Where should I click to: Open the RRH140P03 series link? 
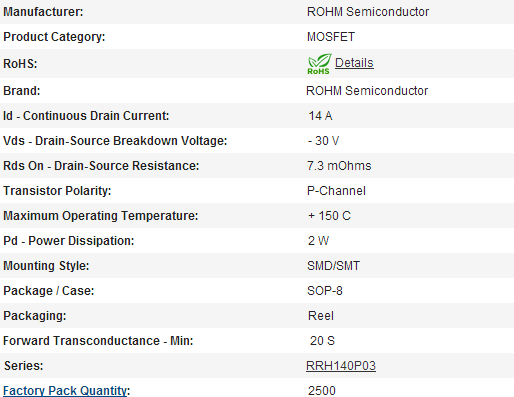[x=341, y=366]
